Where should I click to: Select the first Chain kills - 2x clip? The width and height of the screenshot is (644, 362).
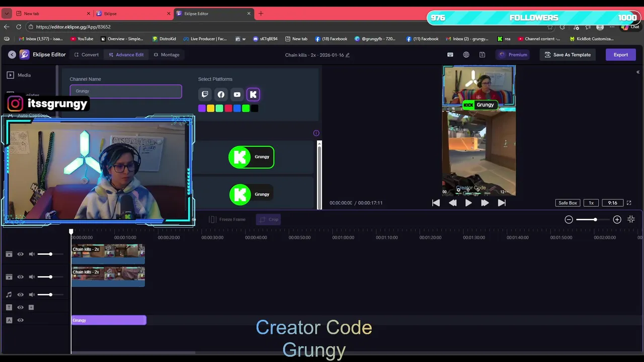(x=108, y=254)
